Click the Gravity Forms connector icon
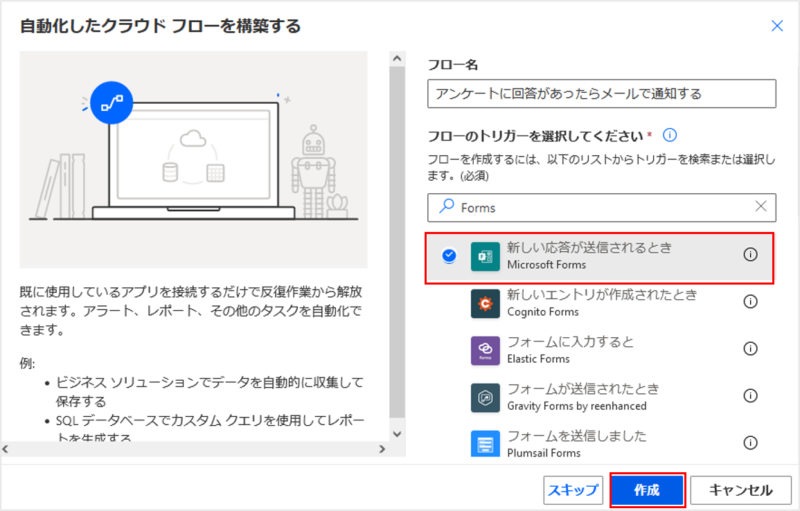The image size is (800, 511). tap(485, 398)
